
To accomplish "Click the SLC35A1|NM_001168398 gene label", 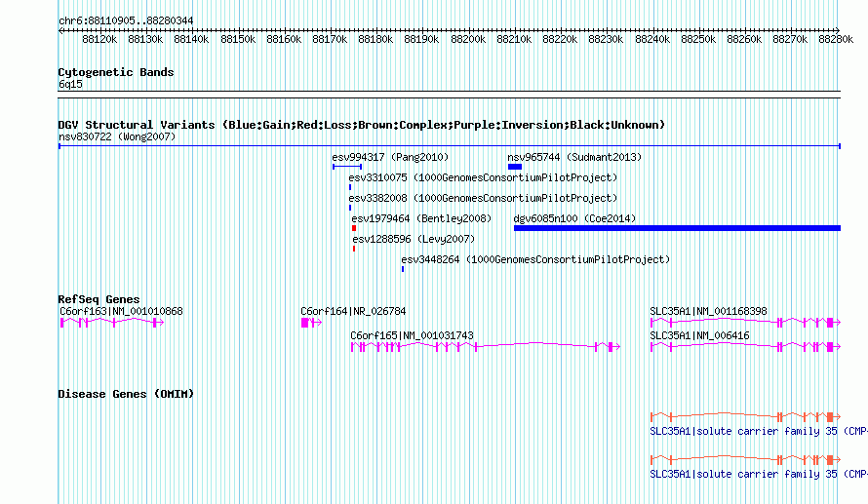I will (709, 312).
